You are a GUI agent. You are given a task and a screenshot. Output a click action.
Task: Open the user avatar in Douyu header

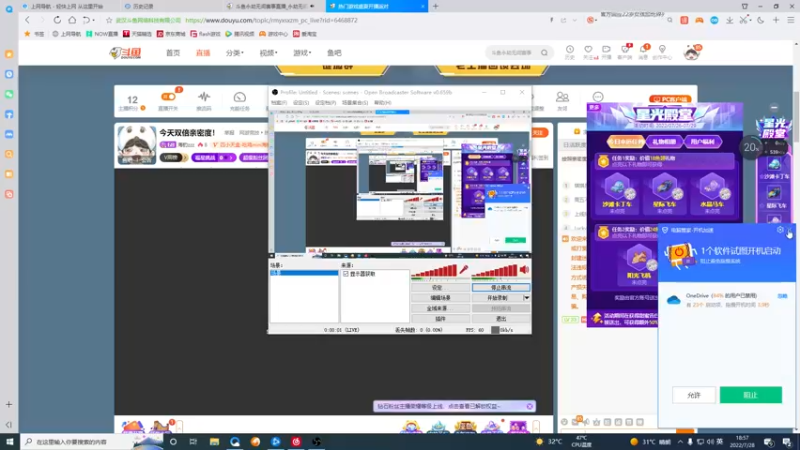click(692, 52)
